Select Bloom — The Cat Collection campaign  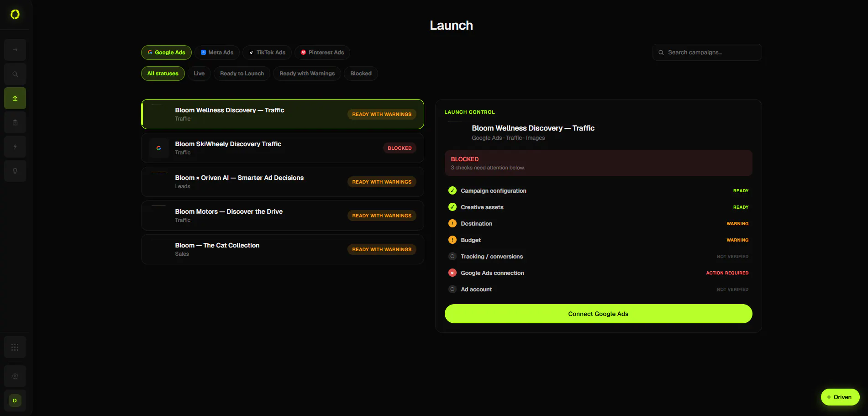pos(283,249)
